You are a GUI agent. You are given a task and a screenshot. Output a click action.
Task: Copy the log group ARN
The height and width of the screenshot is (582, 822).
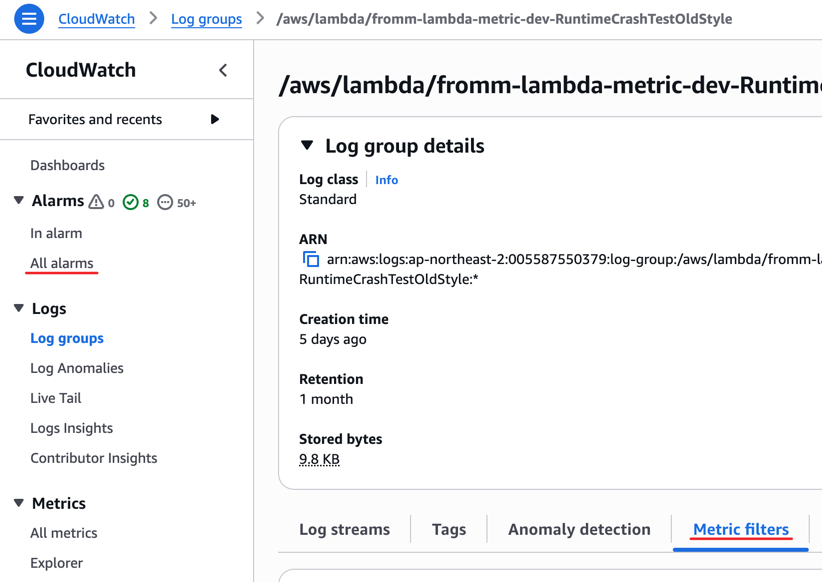click(x=310, y=259)
